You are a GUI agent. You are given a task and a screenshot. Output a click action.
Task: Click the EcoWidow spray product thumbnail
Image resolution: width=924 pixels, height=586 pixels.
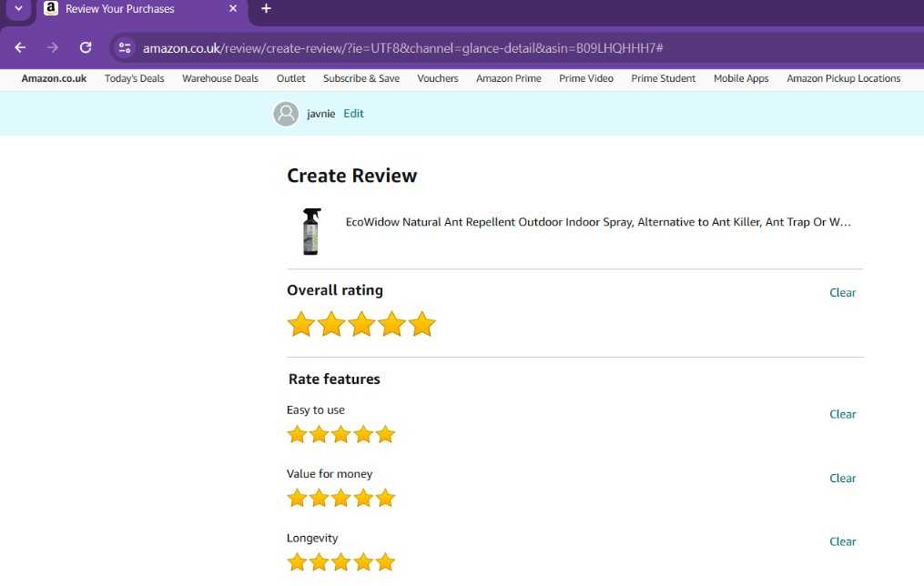pos(311,231)
